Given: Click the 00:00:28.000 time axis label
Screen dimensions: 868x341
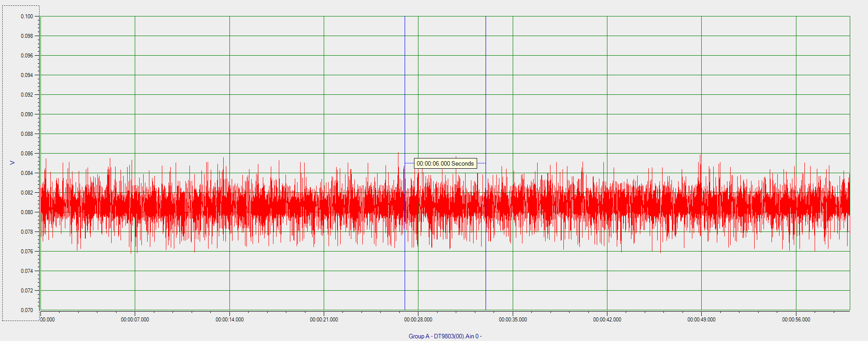Looking at the screenshot, I should tap(418, 320).
